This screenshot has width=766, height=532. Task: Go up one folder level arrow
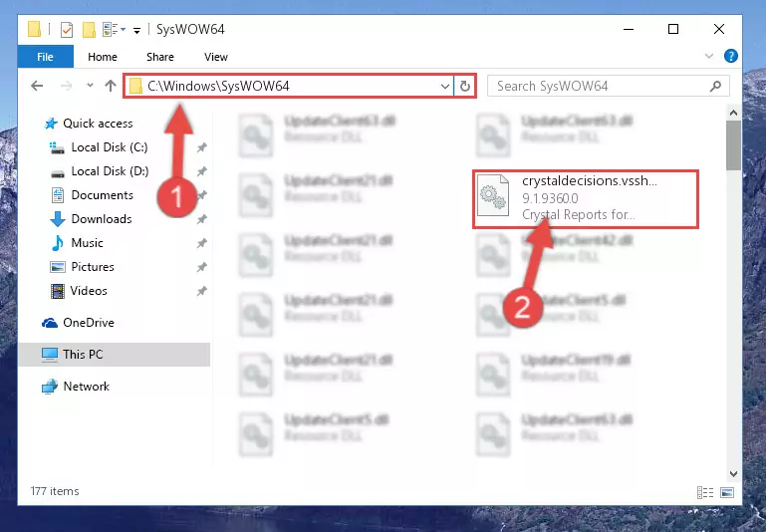[x=111, y=86]
